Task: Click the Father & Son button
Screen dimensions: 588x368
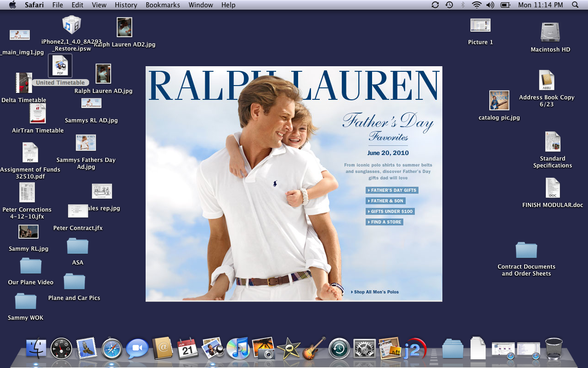Action: (x=385, y=201)
